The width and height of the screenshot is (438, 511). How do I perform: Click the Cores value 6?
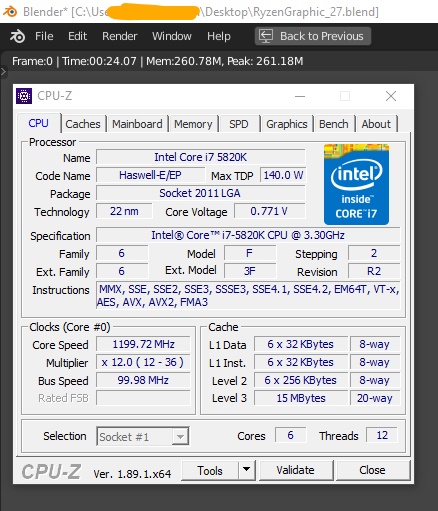tap(290, 435)
